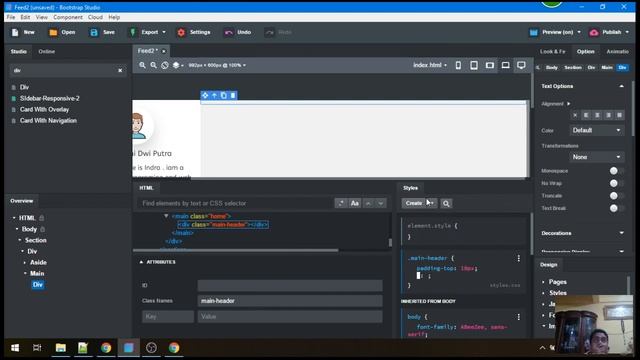
Task: Reset stage zoom with the circle icon
Action: 165,65
